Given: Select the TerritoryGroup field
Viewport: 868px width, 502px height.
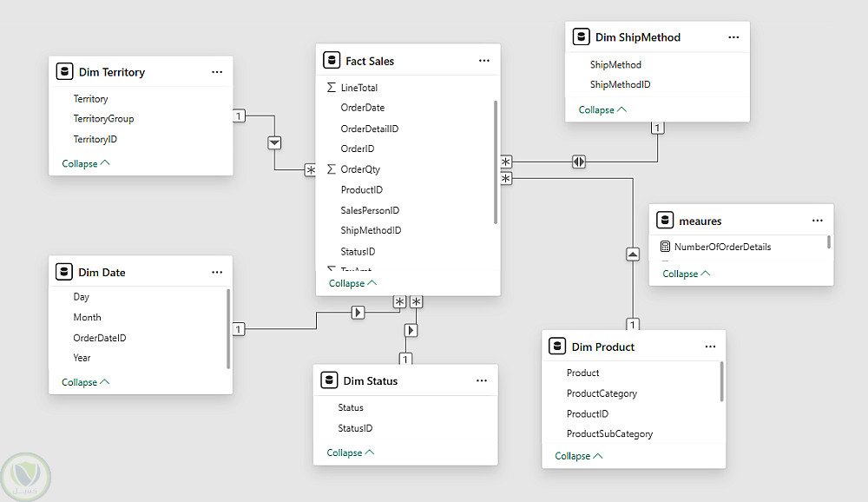Looking at the screenshot, I should tap(103, 119).
